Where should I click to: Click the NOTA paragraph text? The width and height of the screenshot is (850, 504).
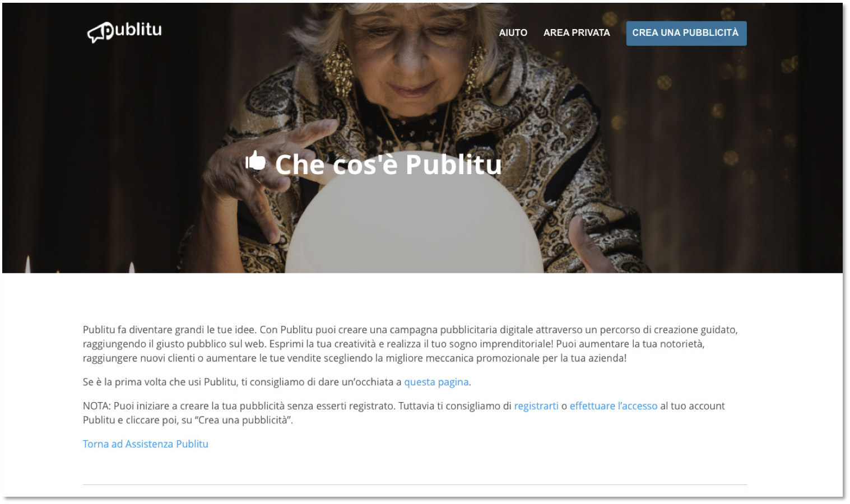point(404,413)
